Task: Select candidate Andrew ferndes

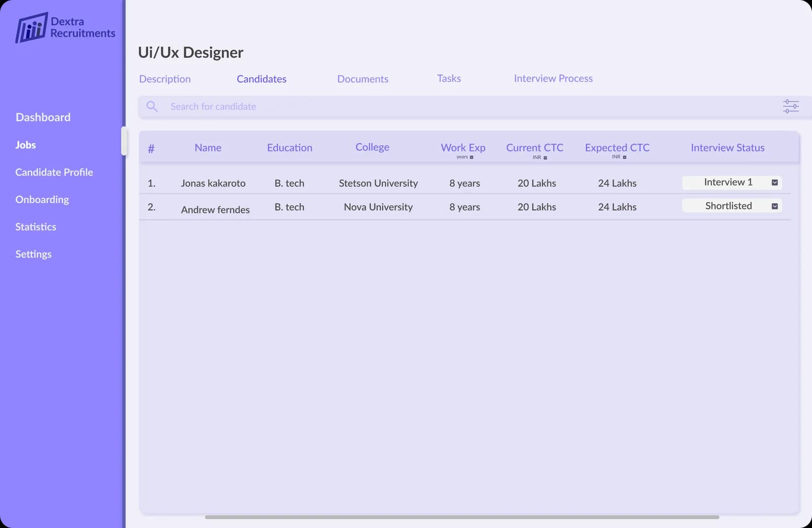Action: [x=215, y=210]
